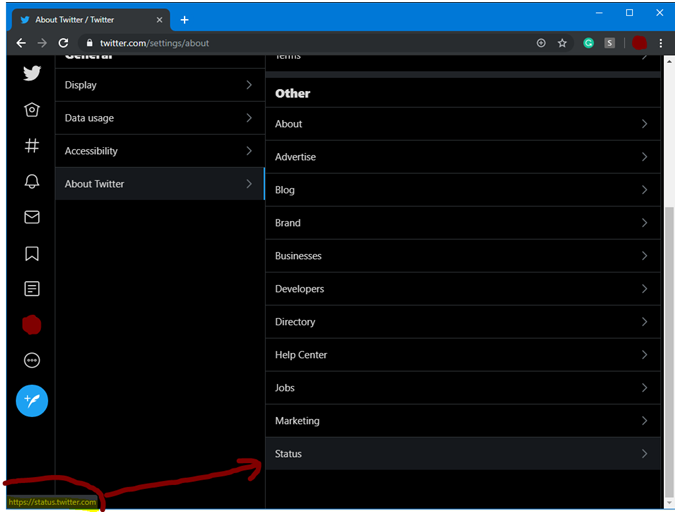Viewport: 677px width, 514px height.
Task: Open the Grammarly extension icon
Action: point(588,43)
